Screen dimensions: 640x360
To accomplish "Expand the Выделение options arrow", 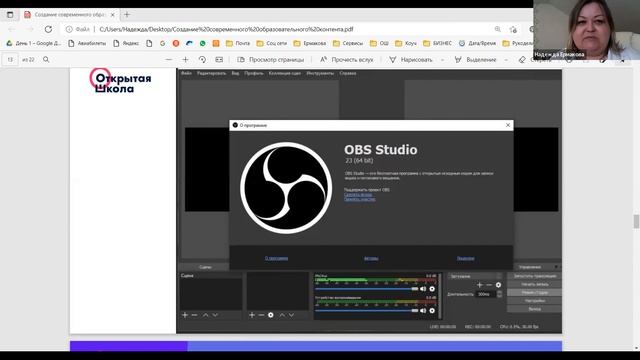I will click(x=506, y=60).
